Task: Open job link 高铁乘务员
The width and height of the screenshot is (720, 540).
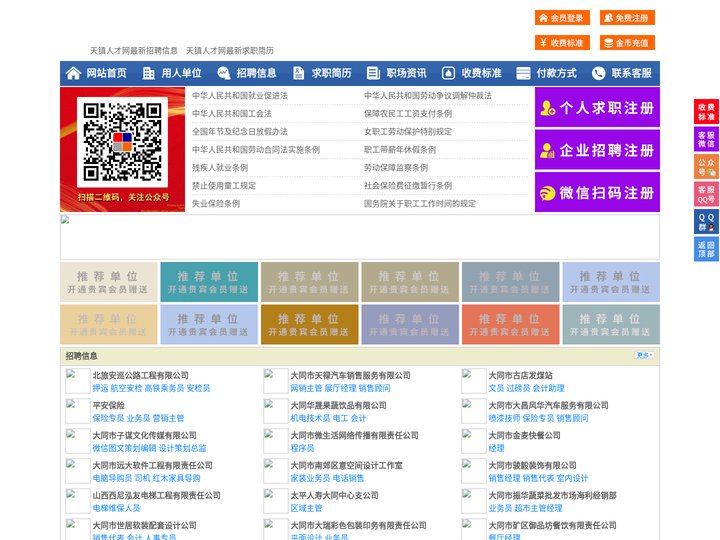Action: click(164, 388)
